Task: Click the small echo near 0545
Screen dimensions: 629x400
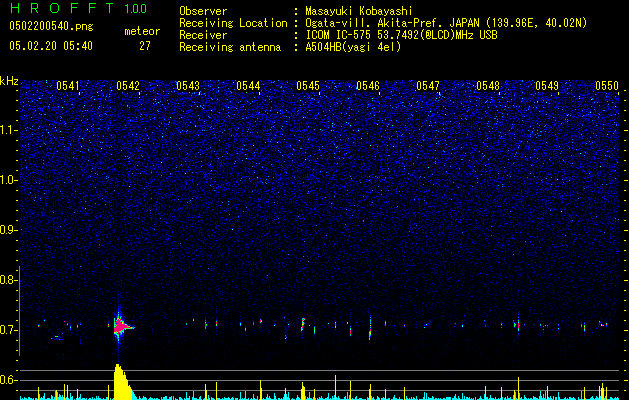Action: (303, 323)
